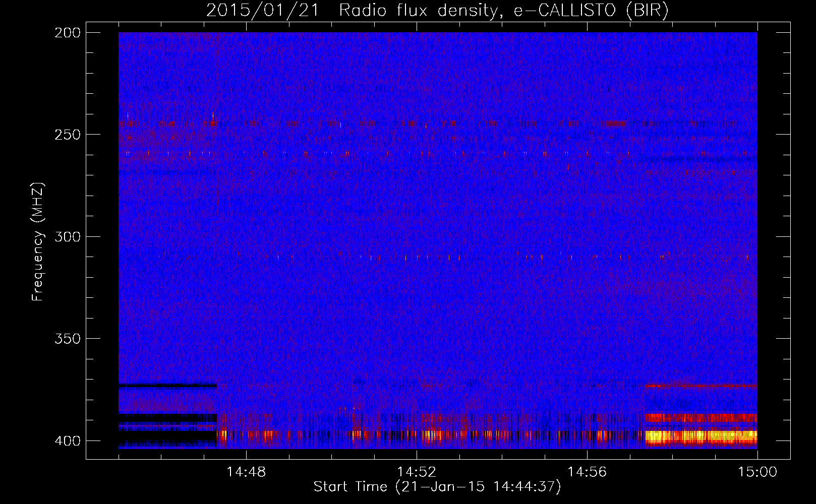The image size is (816, 504).
Task: Click the 250 frequency tick label
Action: point(68,135)
